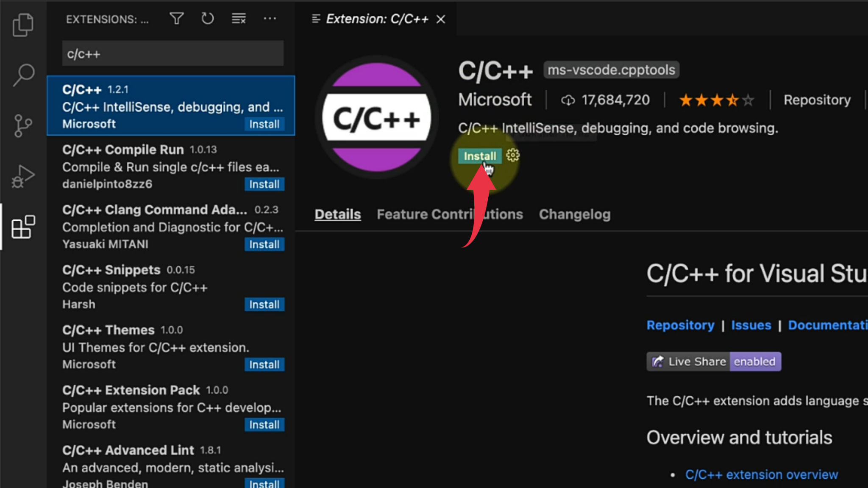Click the Source Control sidebar icon
868x488 pixels.
click(x=24, y=125)
